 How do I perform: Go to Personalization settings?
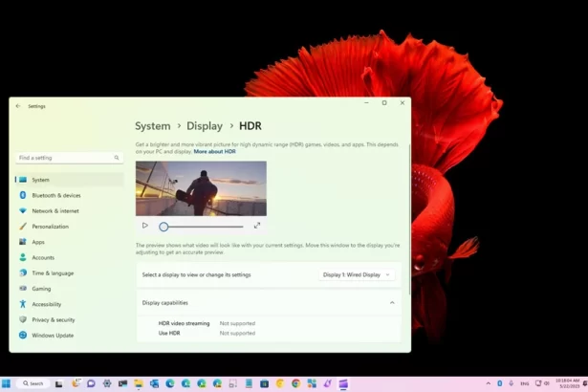50,227
